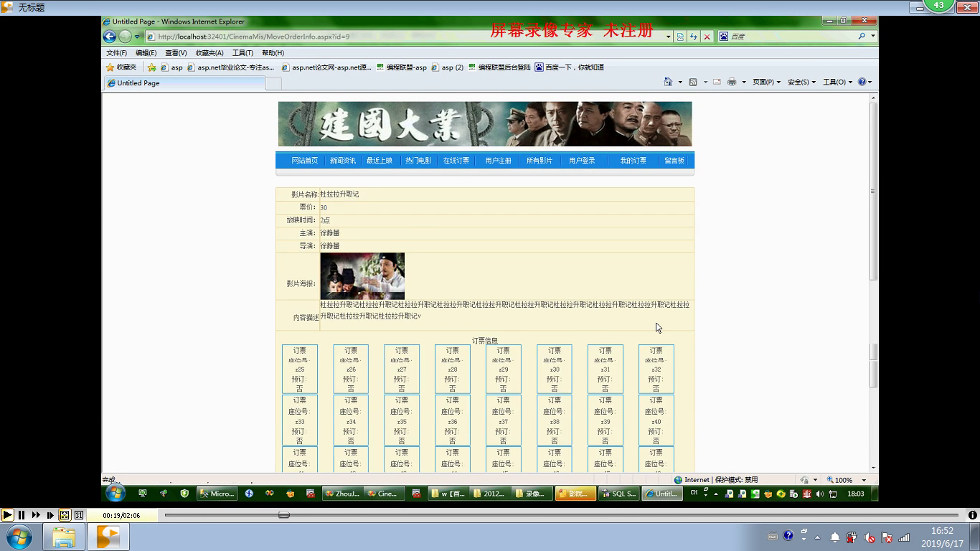
Task: Open the 文件(F) menu
Action: [116, 53]
